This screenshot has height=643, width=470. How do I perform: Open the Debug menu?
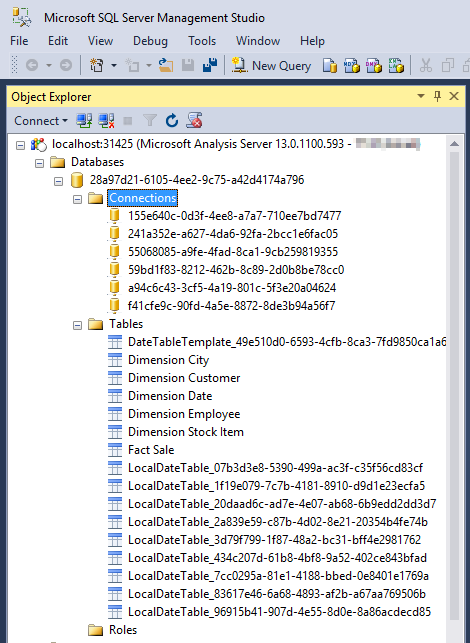tap(150, 41)
